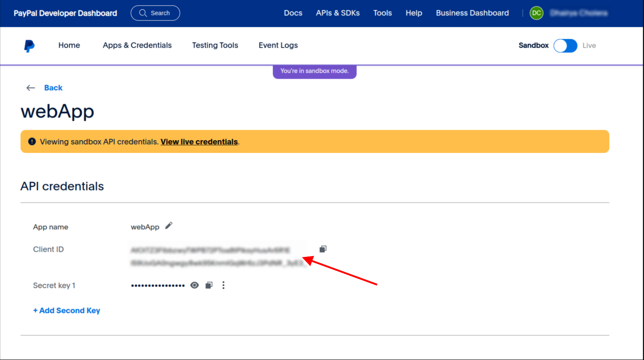Reveal Secret key 1 with the eye icon
The width and height of the screenshot is (644, 360).
(194, 285)
